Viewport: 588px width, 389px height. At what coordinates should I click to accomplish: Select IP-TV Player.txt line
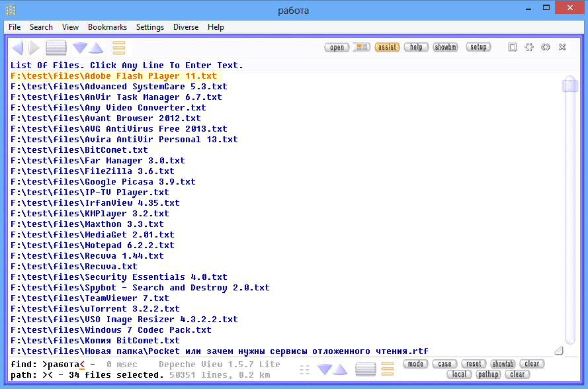pos(90,193)
